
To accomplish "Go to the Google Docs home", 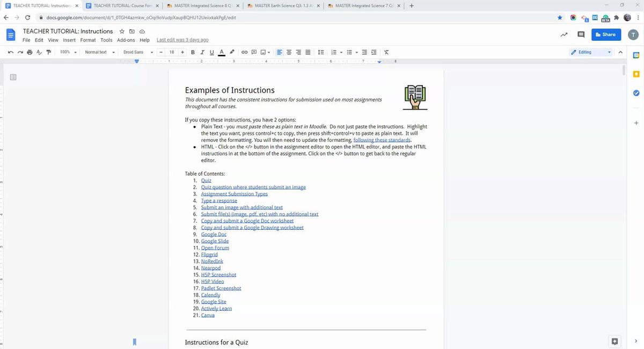I will 11,35.
